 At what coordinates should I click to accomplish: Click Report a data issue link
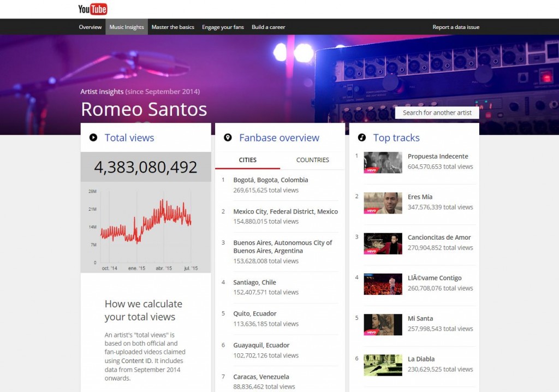click(456, 27)
